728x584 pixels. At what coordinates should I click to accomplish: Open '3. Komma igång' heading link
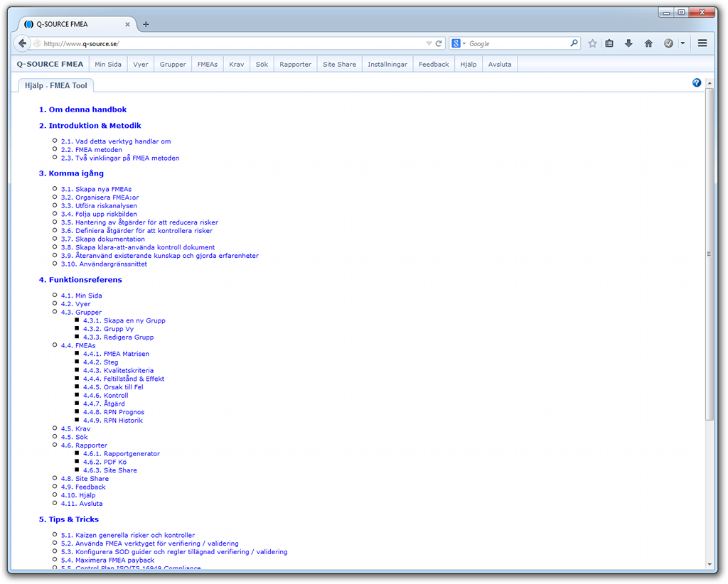tap(71, 173)
